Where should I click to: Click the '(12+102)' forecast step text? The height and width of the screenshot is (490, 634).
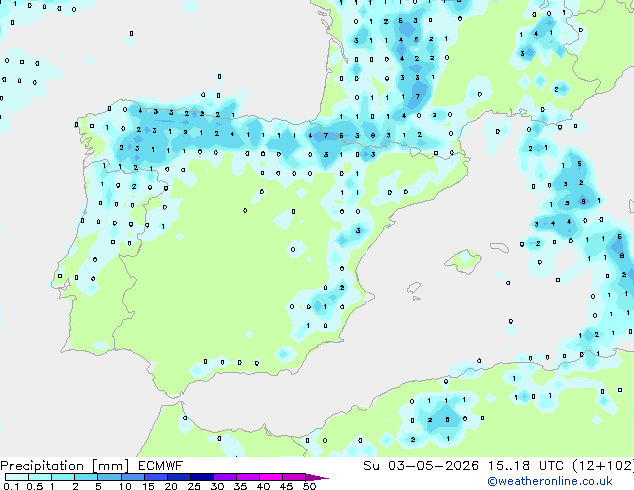tap(603, 466)
